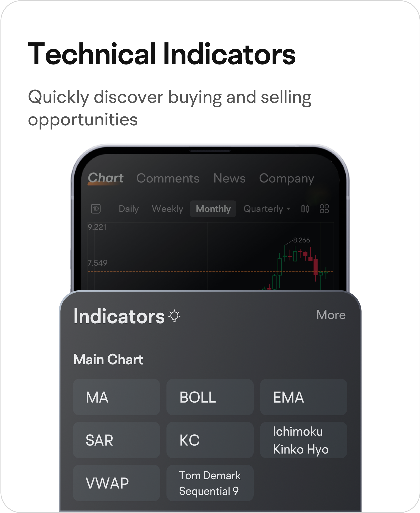Tap the 1D intraday chart icon

(96, 209)
